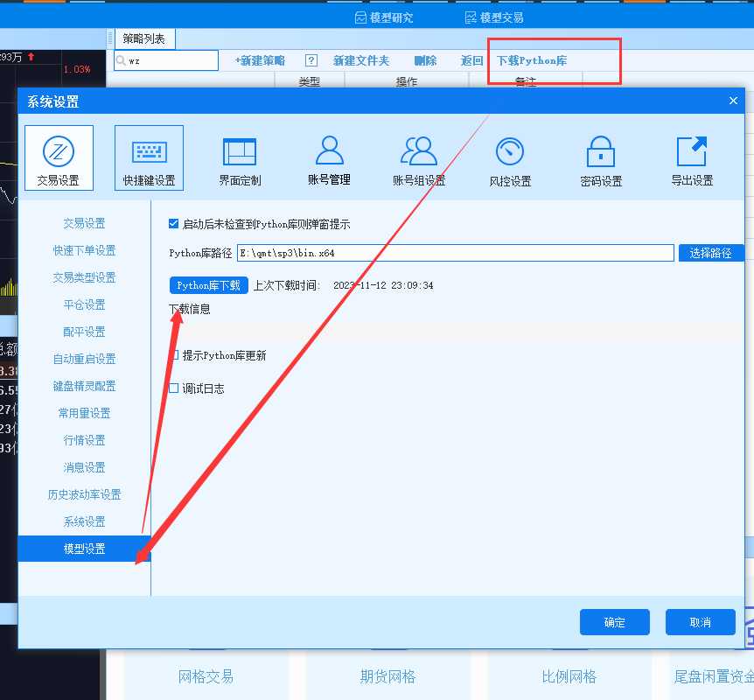Cancel dialog with 取消 button
754x700 pixels.
click(x=700, y=622)
